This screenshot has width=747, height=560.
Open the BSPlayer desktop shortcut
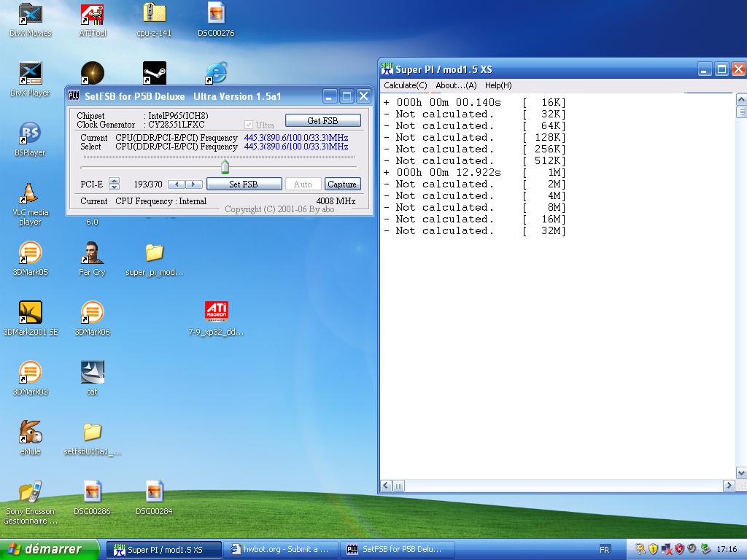coord(30,139)
